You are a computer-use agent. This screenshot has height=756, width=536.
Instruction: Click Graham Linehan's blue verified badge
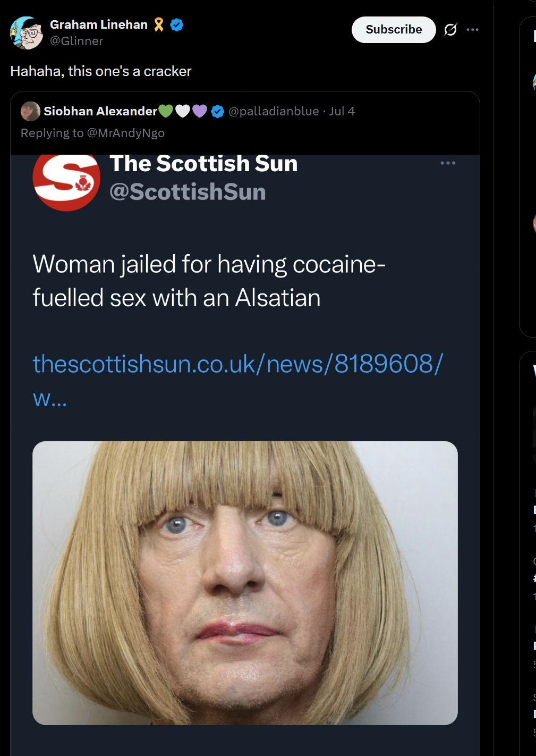tap(177, 24)
